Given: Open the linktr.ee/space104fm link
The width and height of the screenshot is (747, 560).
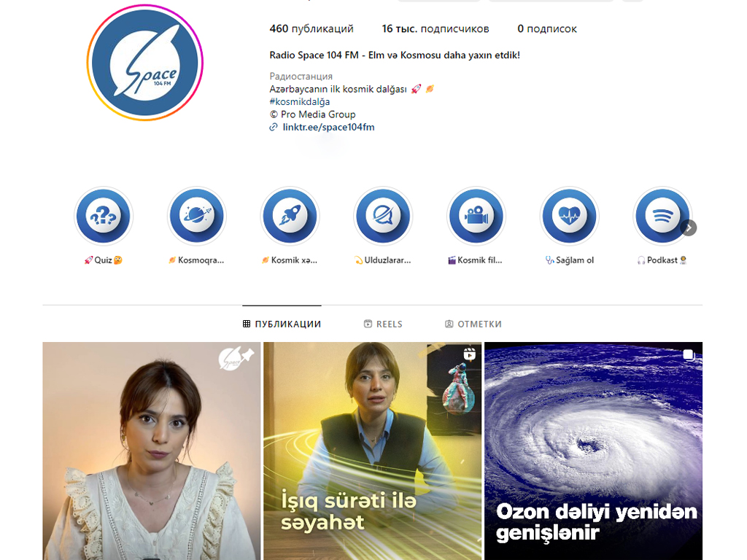Looking at the screenshot, I should (x=328, y=127).
